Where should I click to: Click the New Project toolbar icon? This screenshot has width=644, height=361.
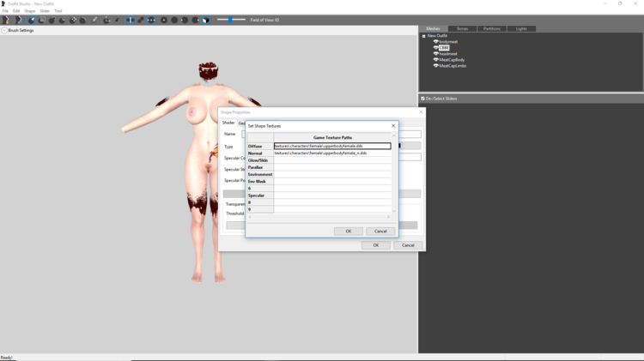point(6,20)
